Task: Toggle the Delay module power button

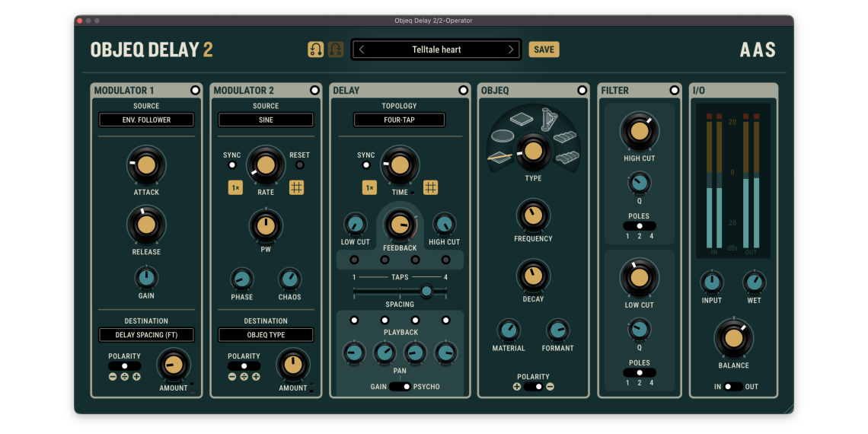Action: pos(463,91)
